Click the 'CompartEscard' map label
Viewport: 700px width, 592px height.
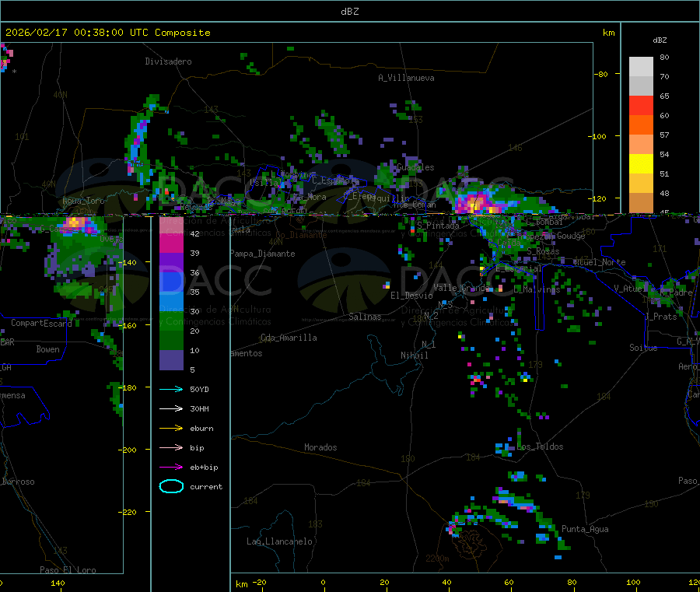[x=41, y=323]
